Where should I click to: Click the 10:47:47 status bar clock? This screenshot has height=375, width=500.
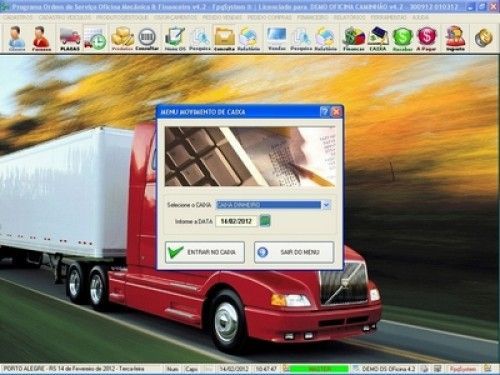click(266, 369)
